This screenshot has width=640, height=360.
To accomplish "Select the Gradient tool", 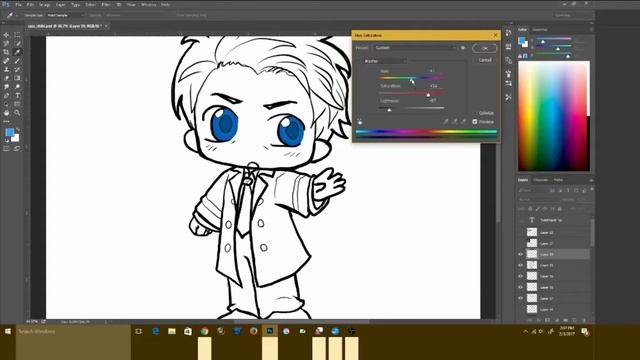I will pyautogui.click(x=17, y=78).
